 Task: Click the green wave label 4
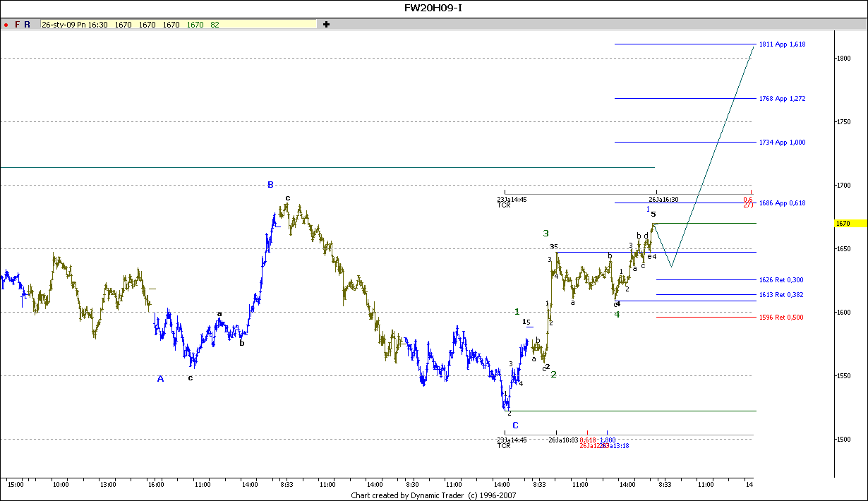pyautogui.click(x=617, y=314)
